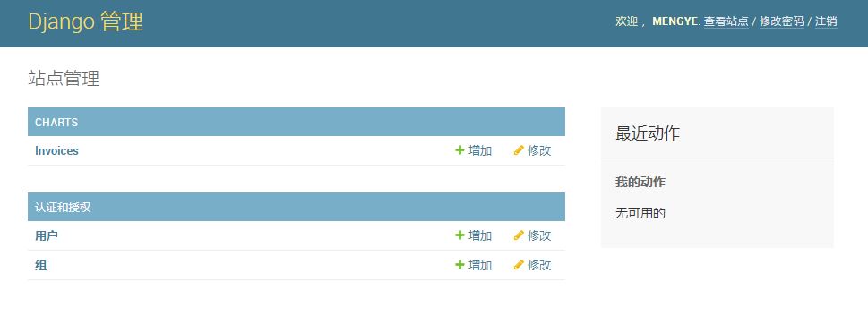Screen dimensions: 868x333
Task: Click 增加 text link for Invoices
Action: 480,150
